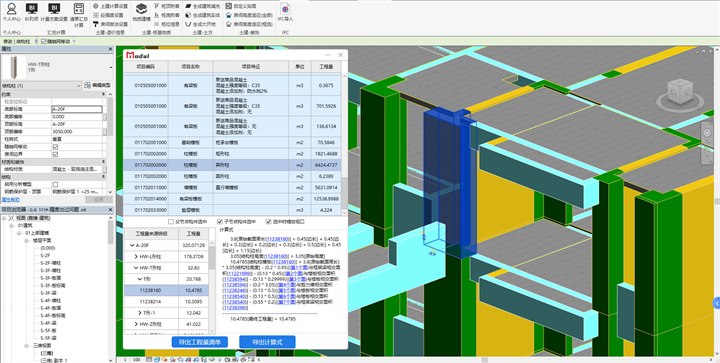Select row 011702011000 墙模板
This screenshot has height=363, width=720.
point(232,188)
